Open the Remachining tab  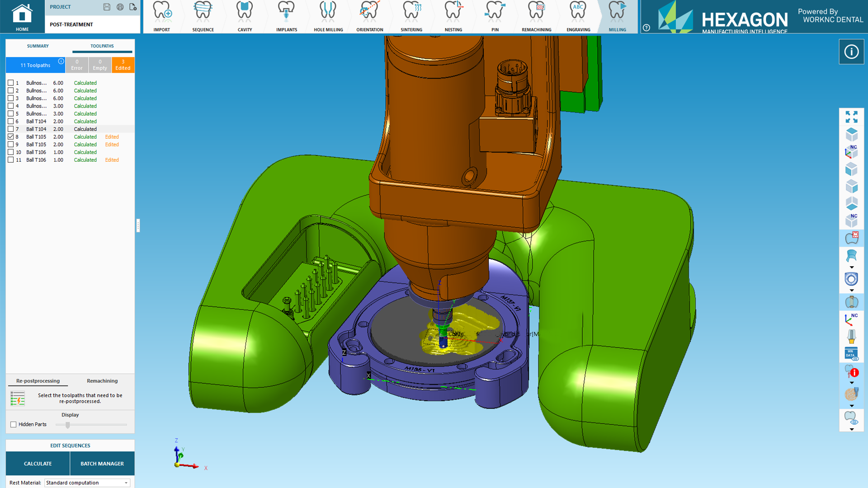coord(102,381)
